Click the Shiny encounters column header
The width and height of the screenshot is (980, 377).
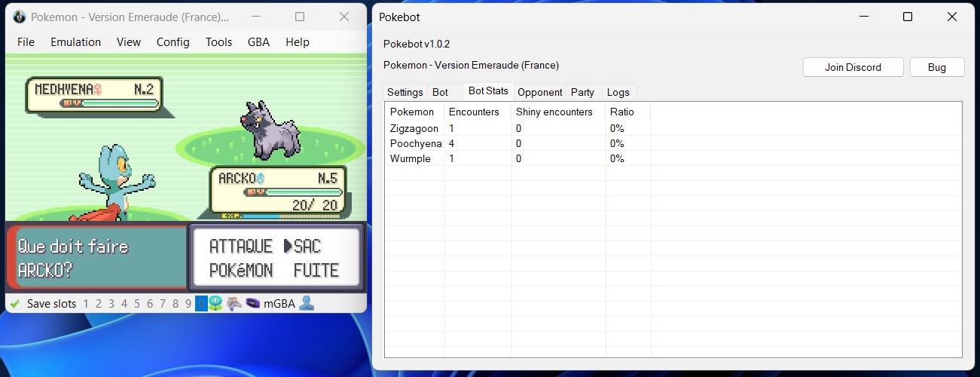[x=558, y=112]
